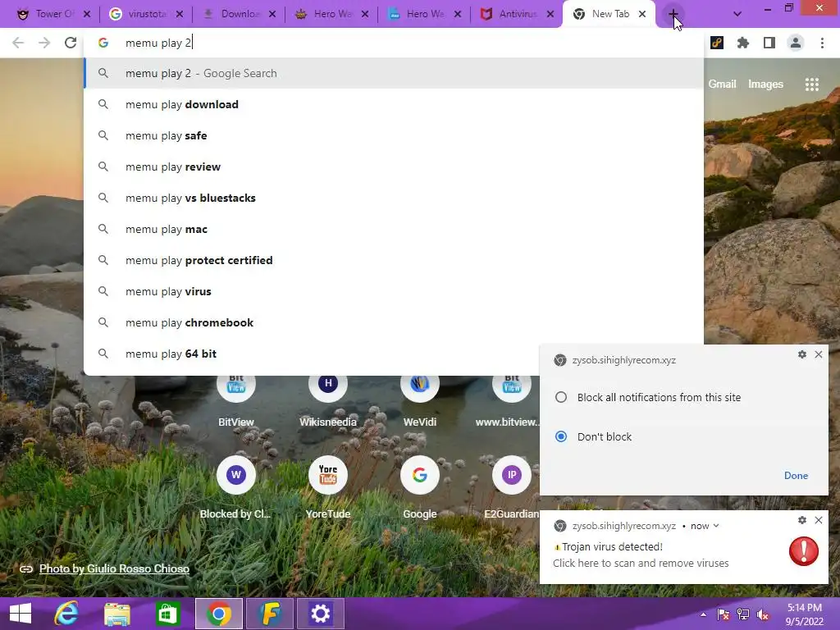Open File Explorer from taskbar
Image resolution: width=840 pixels, height=630 pixels.
tap(116, 614)
